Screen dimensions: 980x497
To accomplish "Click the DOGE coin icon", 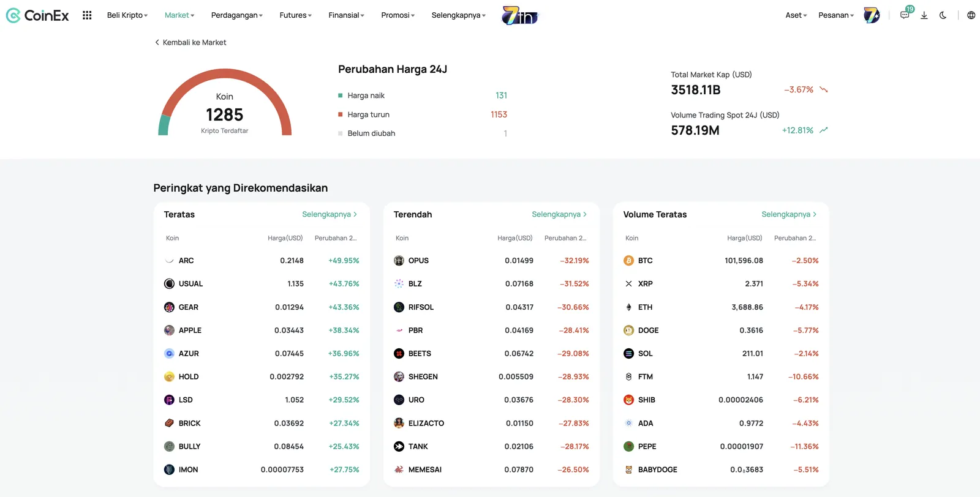I will [628, 331].
